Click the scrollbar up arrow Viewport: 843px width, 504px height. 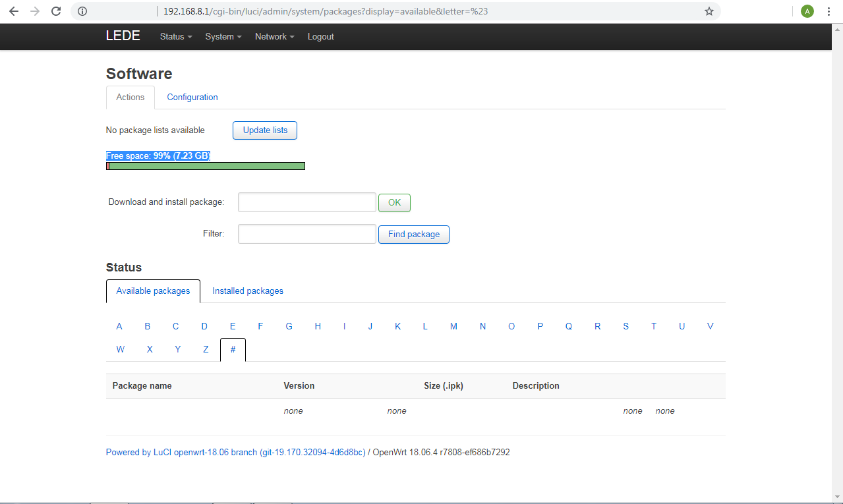[838, 28]
